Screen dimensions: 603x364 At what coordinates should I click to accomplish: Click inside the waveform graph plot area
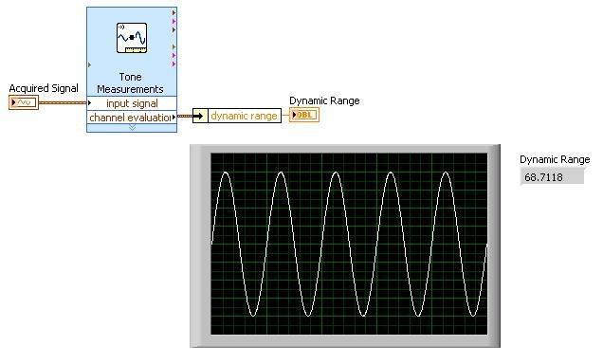[349, 244]
